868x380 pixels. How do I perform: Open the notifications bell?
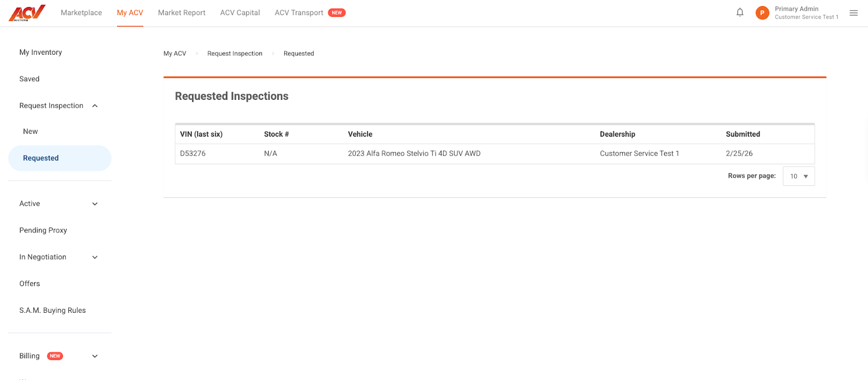740,12
